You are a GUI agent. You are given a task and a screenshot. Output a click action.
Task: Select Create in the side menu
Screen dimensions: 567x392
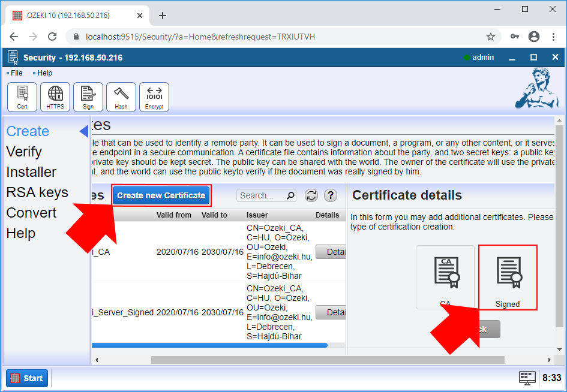coord(28,131)
